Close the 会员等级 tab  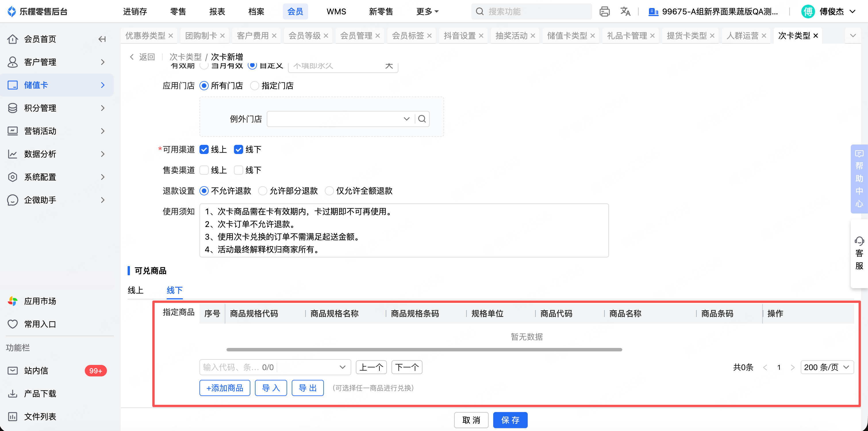pos(326,36)
